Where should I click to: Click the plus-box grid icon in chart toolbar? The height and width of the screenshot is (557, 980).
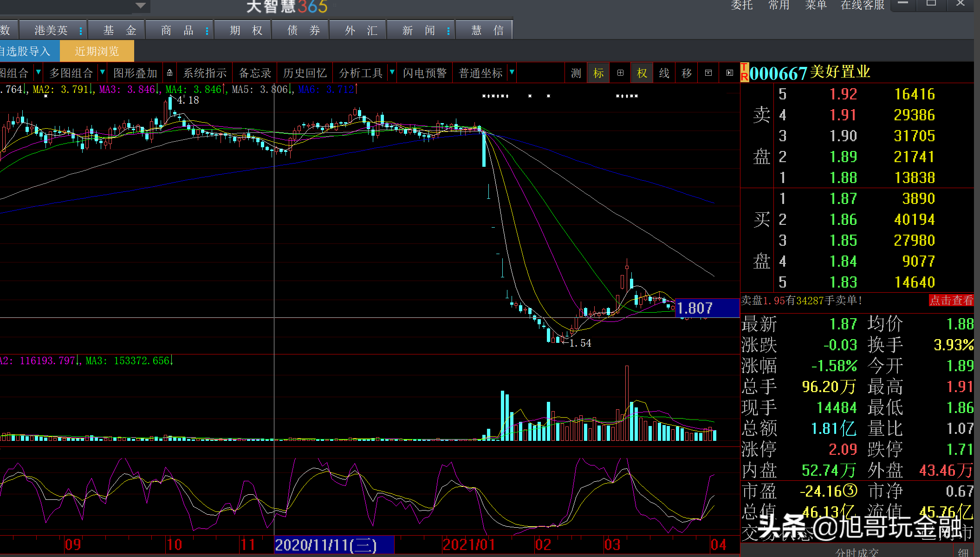[620, 73]
